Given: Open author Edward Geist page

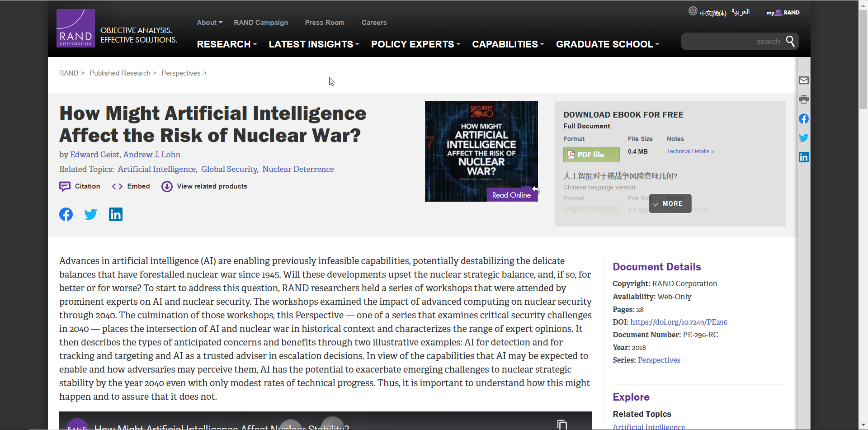Looking at the screenshot, I should [94, 155].
